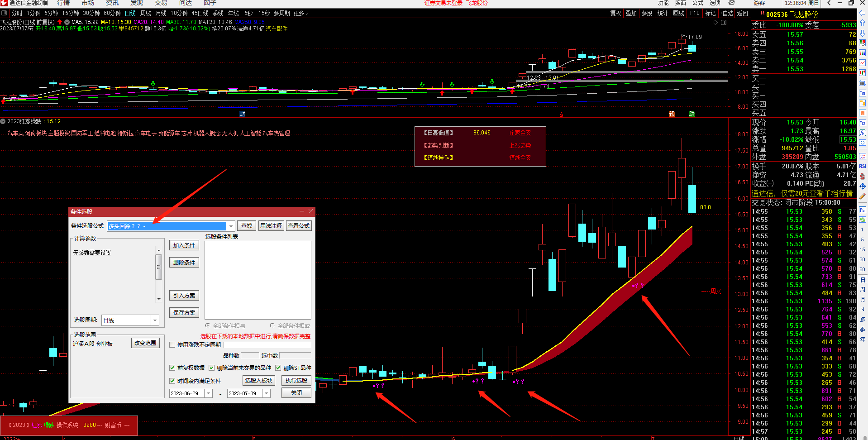Open the 资讯 menu
Screen dimensions: 868x440
coord(112,3)
